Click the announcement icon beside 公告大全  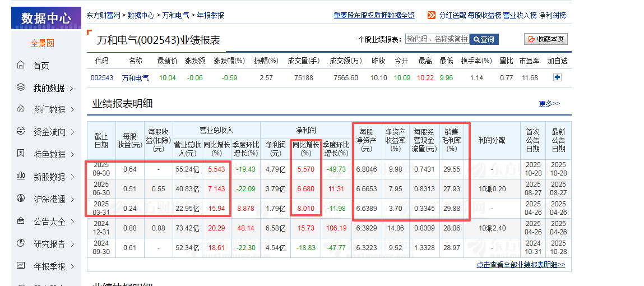click(x=21, y=221)
